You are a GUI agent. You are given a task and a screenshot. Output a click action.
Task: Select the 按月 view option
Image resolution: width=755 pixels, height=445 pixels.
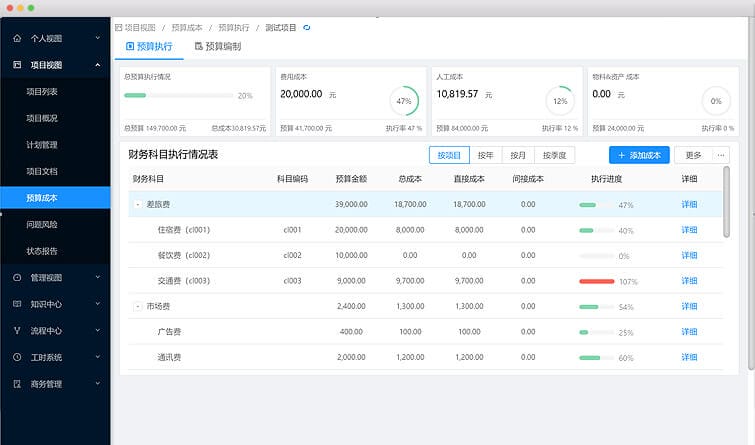(x=518, y=155)
